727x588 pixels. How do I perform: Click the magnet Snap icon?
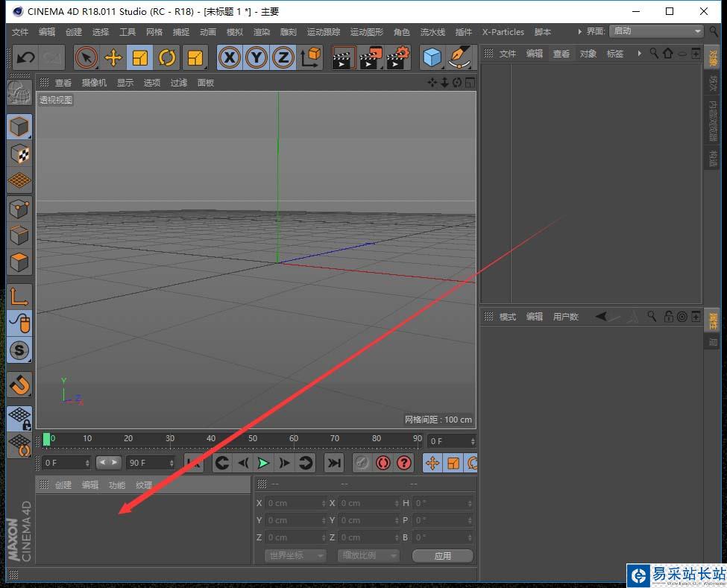point(19,385)
